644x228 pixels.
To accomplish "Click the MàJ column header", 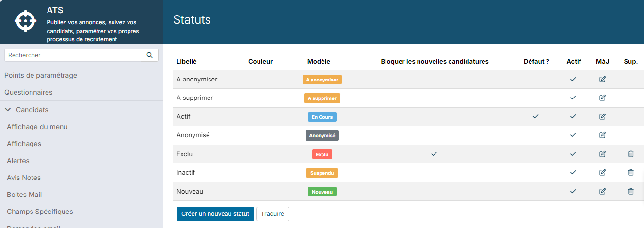I will 602,62.
